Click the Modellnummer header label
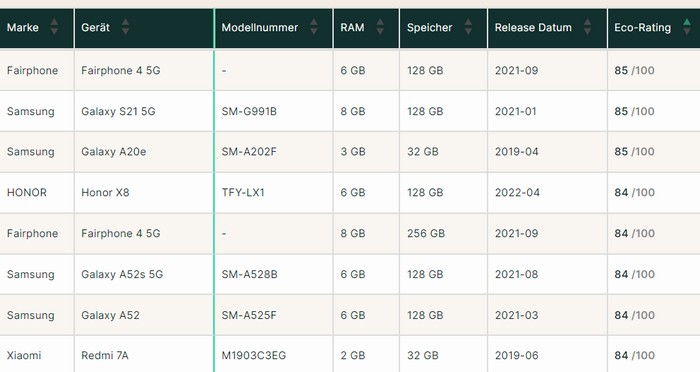This screenshot has width=700, height=372. pyautogui.click(x=260, y=27)
